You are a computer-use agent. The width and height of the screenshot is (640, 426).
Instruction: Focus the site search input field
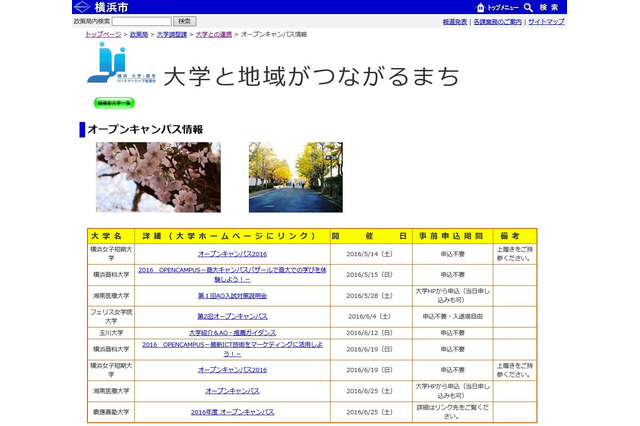[142, 21]
